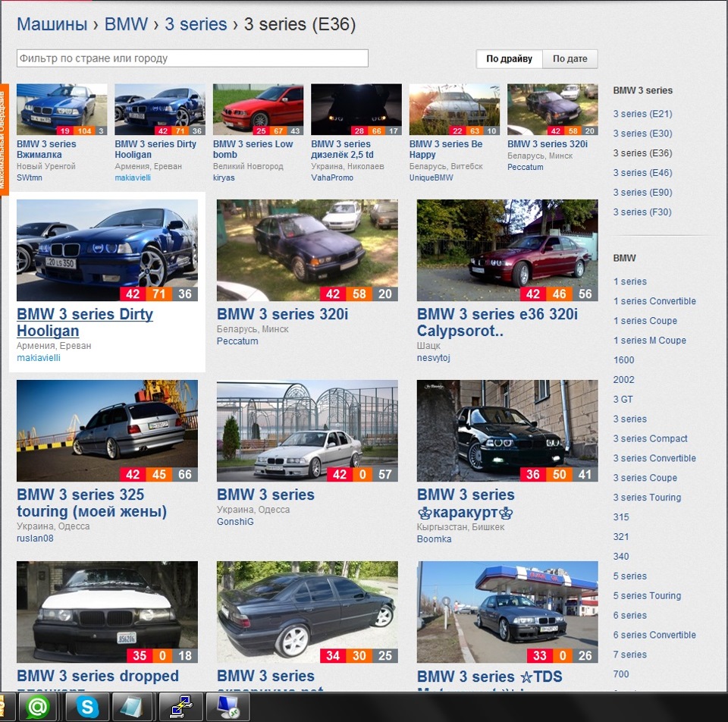Open user VahaPromo profile
The image size is (728, 722).
332,177
